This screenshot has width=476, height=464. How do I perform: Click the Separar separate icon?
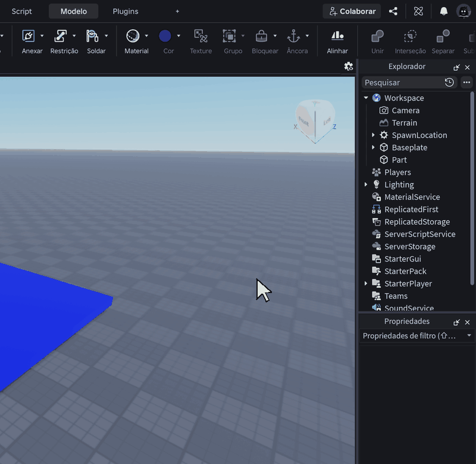click(x=443, y=36)
